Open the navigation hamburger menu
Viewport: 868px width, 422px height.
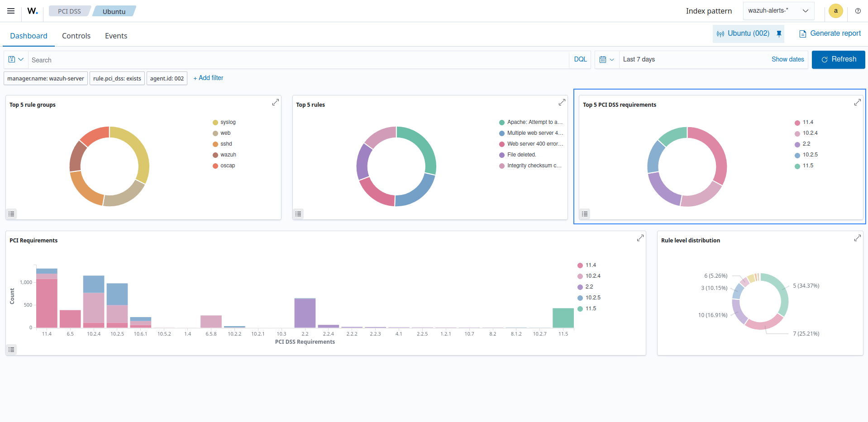10,11
